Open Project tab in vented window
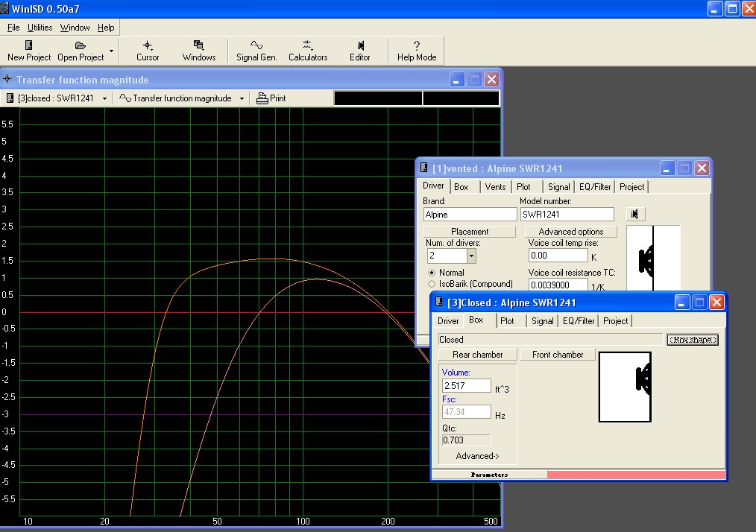The image size is (756, 532). point(631,187)
